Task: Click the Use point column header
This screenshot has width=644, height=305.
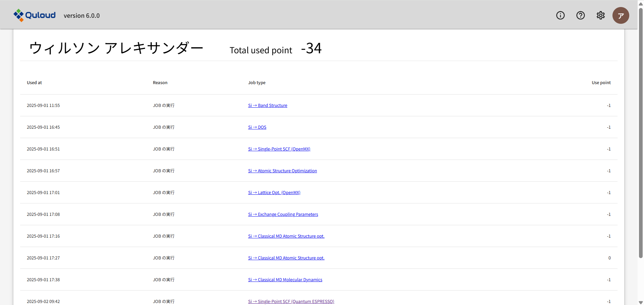Action: click(x=601, y=83)
